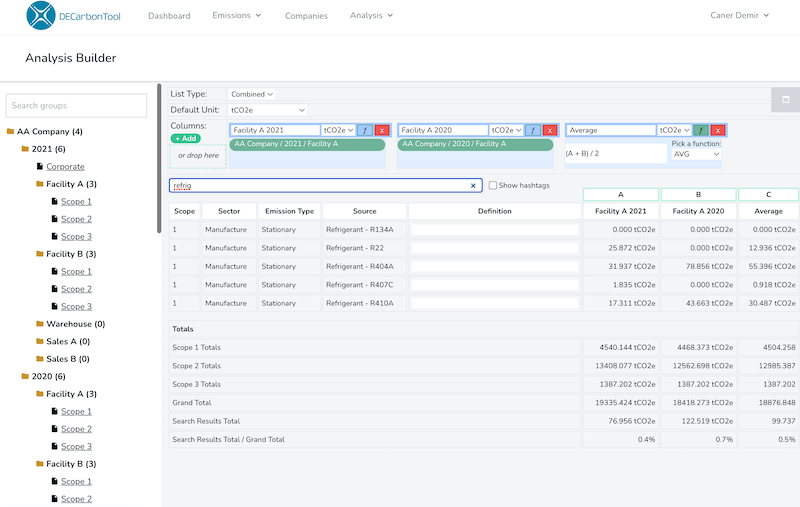Click the AA Company folder icon
The width and height of the screenshot is (800, 507).
click(10, 132)
